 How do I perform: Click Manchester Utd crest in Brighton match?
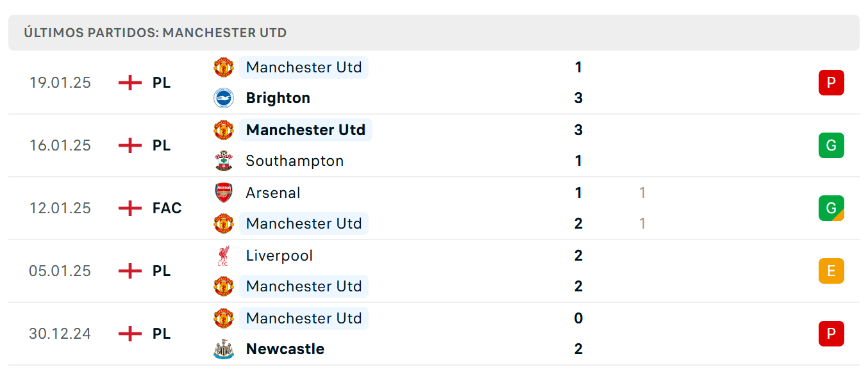click(224, 67)
